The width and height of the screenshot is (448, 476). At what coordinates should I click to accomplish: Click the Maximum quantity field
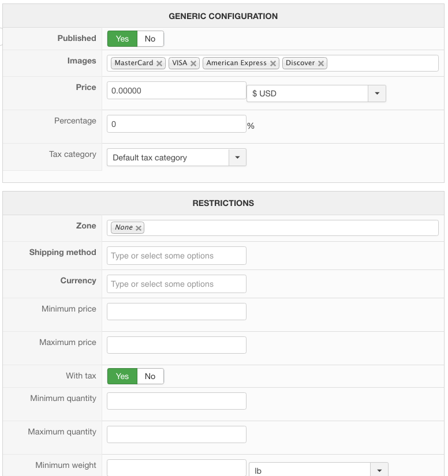[177, 434]
